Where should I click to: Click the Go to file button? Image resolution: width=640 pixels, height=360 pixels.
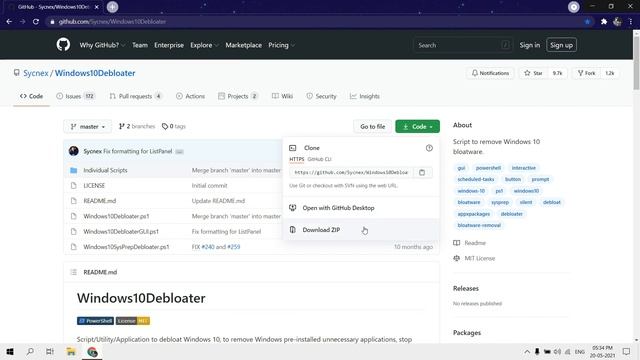[x=372, y=127]
